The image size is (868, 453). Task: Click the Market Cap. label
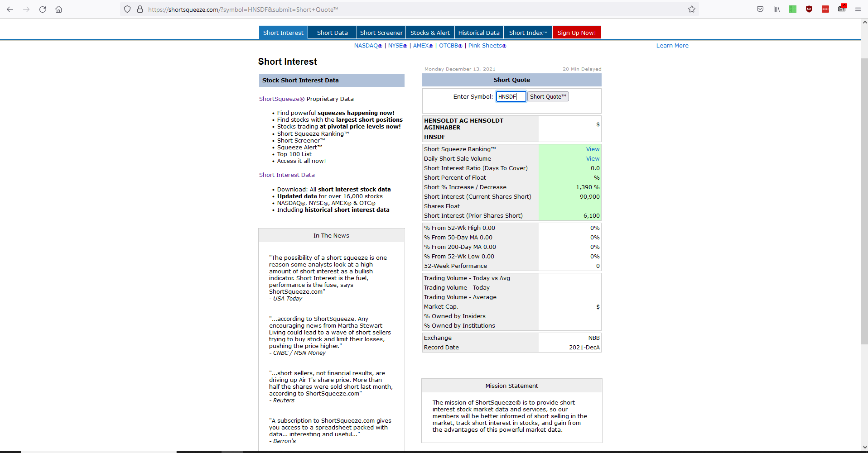441,307
